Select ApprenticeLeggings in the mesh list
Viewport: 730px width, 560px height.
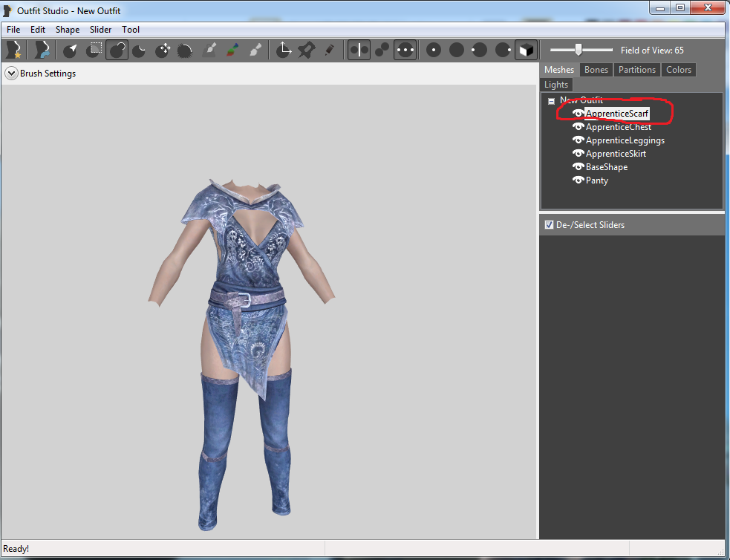pyautogui.click(x=625, y=140)
